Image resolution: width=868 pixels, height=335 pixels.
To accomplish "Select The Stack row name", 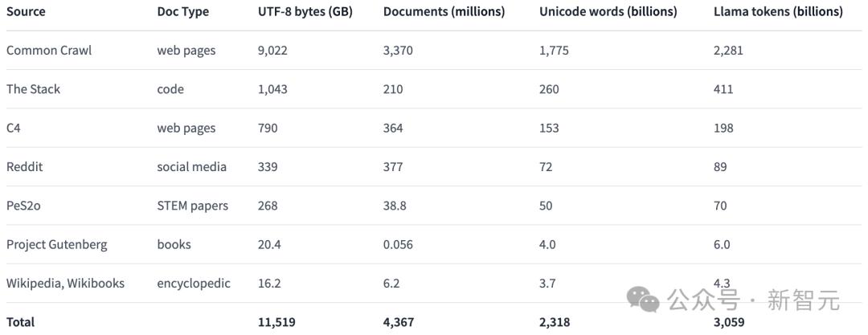I will click(x=33, y=89).
